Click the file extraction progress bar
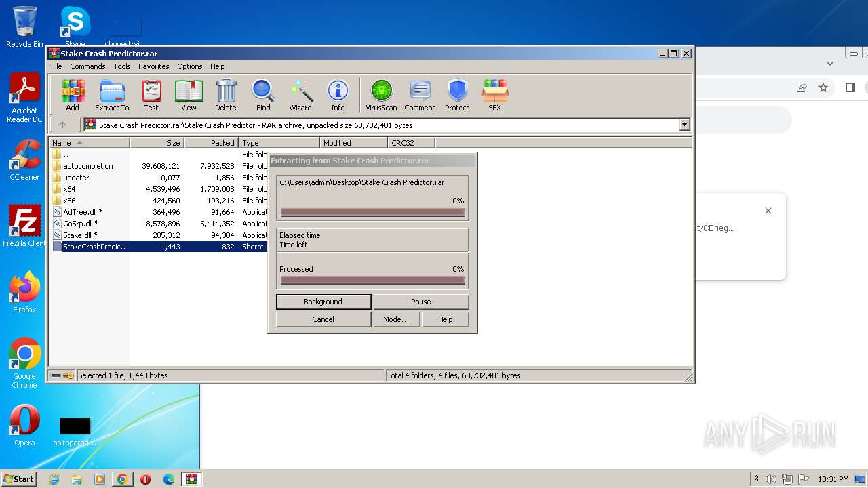 tap(373, 212)
